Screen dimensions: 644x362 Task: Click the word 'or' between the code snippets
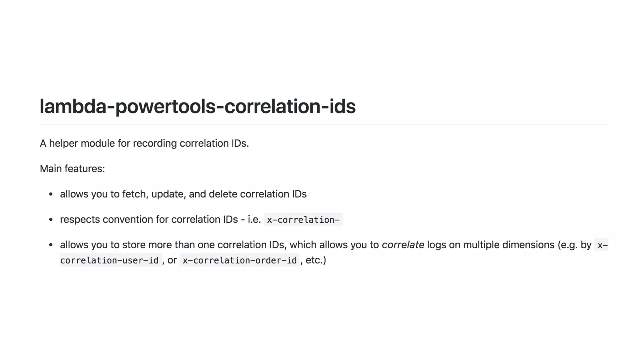click(172, 261)
